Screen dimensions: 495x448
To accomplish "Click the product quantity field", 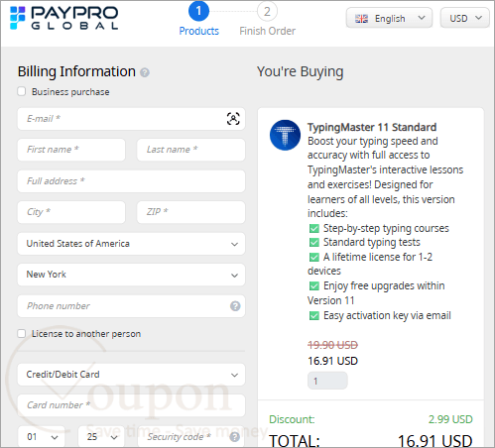I will (x=327, y=381).
